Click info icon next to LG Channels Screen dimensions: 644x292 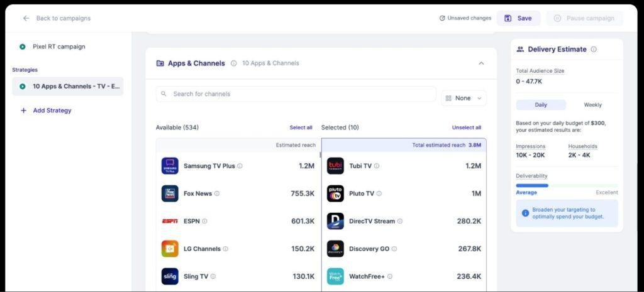[226, 249]
